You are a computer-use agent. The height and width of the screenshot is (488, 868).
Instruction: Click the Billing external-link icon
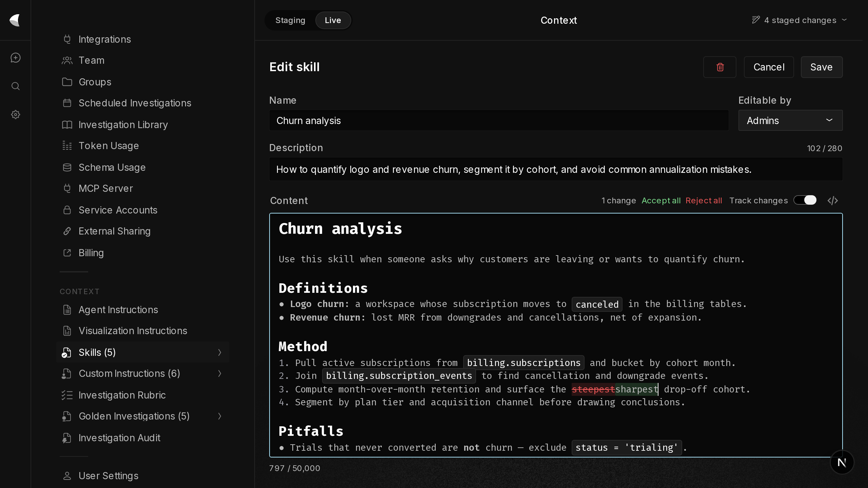tap(67, 253)
